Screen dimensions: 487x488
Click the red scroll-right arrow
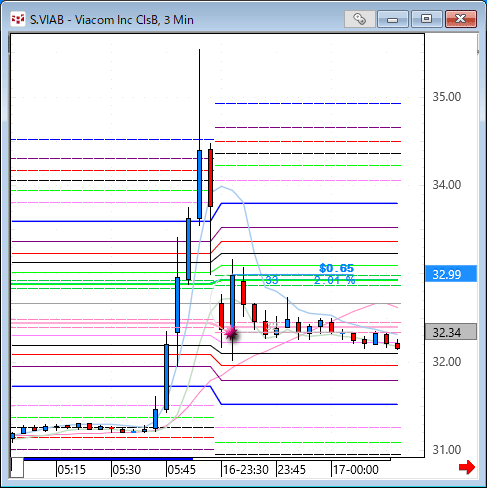point(467,467)
